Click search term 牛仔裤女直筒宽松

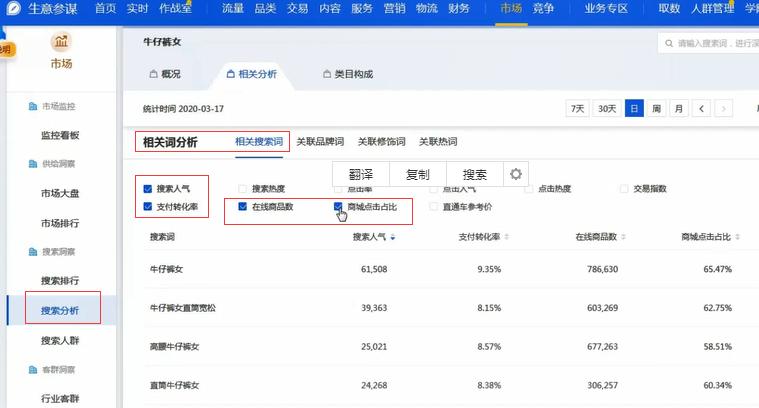pyautogui.click(x=182, y=308)
